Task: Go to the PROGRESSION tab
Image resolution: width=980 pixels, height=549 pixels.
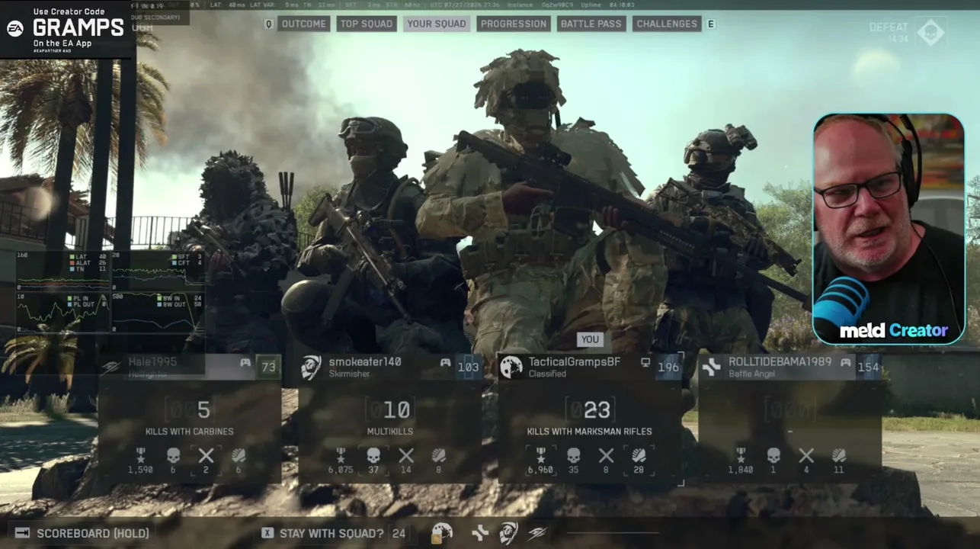Action: (x=514, y=24)
